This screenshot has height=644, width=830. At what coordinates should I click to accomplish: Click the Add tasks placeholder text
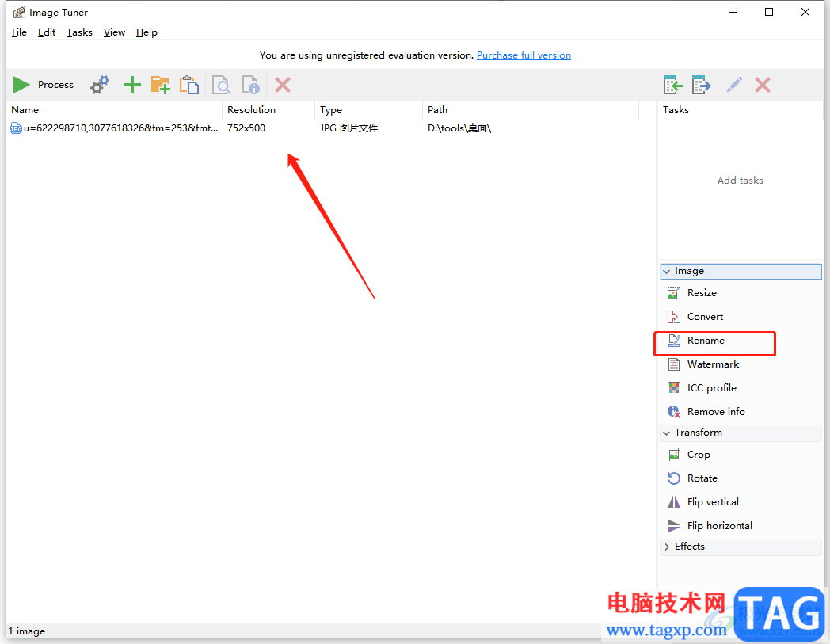point(740,181)
